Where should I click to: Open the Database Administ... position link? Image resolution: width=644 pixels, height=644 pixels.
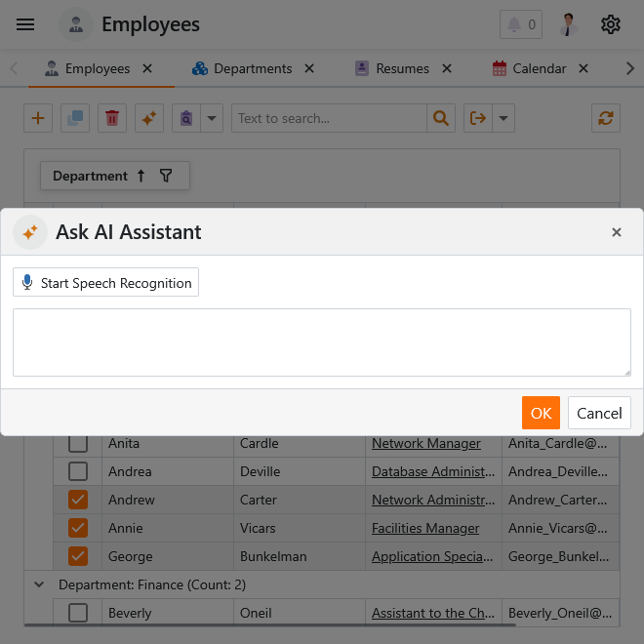coord(433,472)
